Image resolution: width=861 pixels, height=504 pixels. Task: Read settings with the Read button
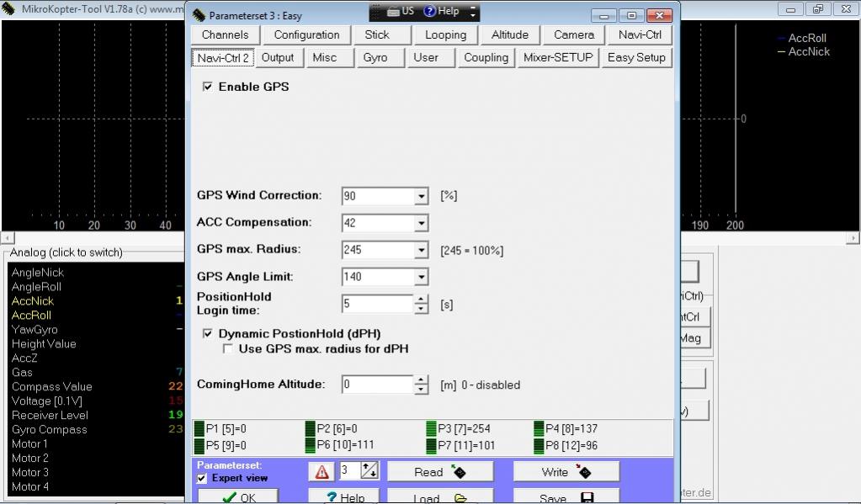coord(439,472)
